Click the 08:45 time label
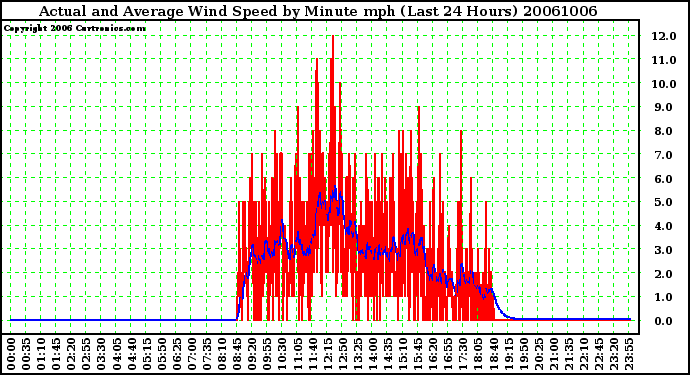The width and height of the screenshot is (690, 375). point(237,354)
